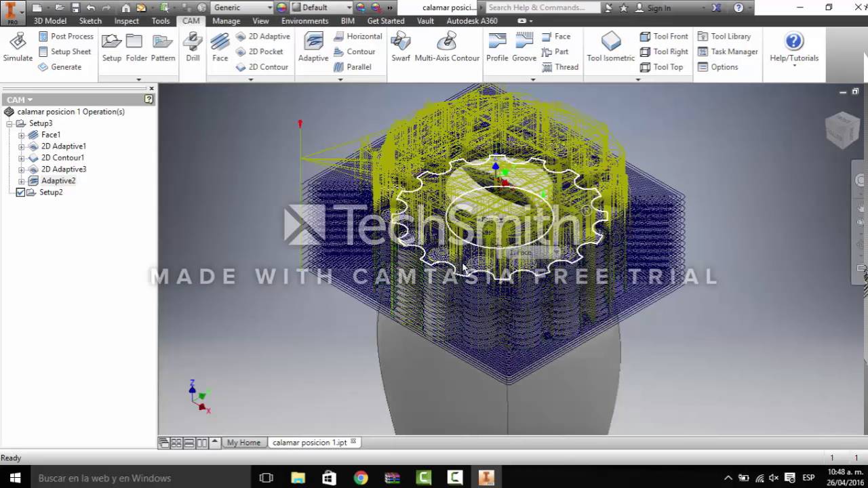Image resolution: width=868 pixels, height=488 pixels.
Task: Run Post Process
Action: click(x=66, y=36)
